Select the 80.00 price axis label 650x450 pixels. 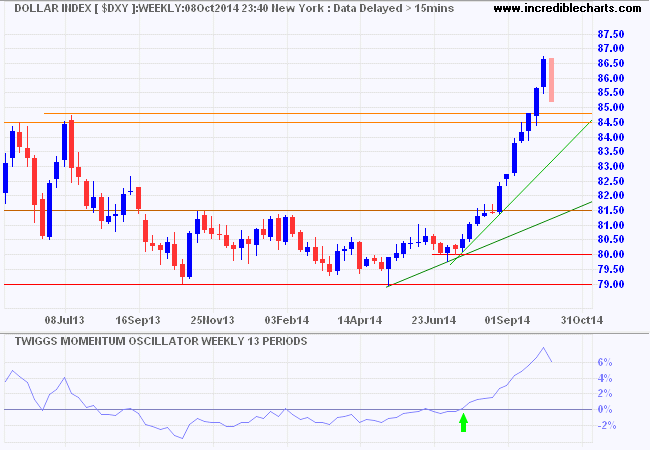611,254
